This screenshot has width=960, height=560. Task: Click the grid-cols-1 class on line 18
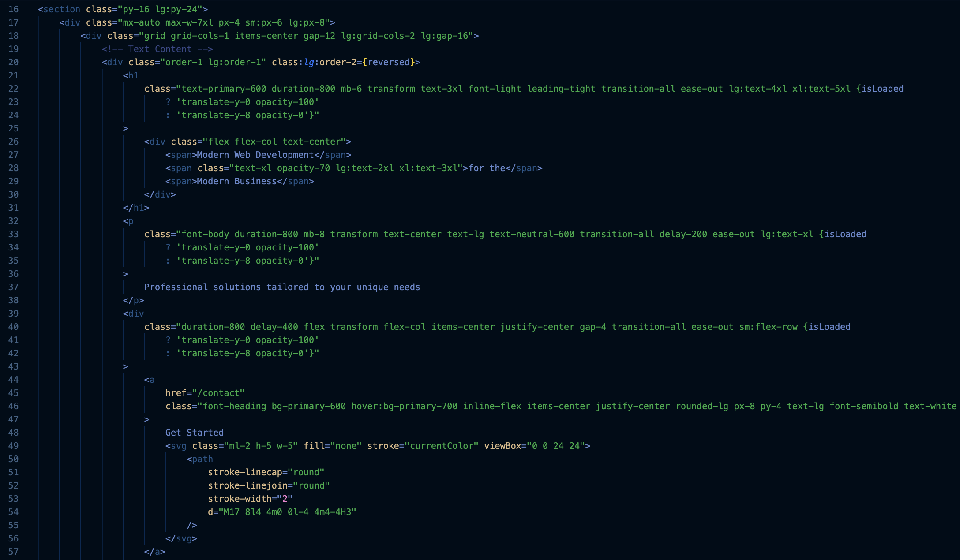click(200, 36)
